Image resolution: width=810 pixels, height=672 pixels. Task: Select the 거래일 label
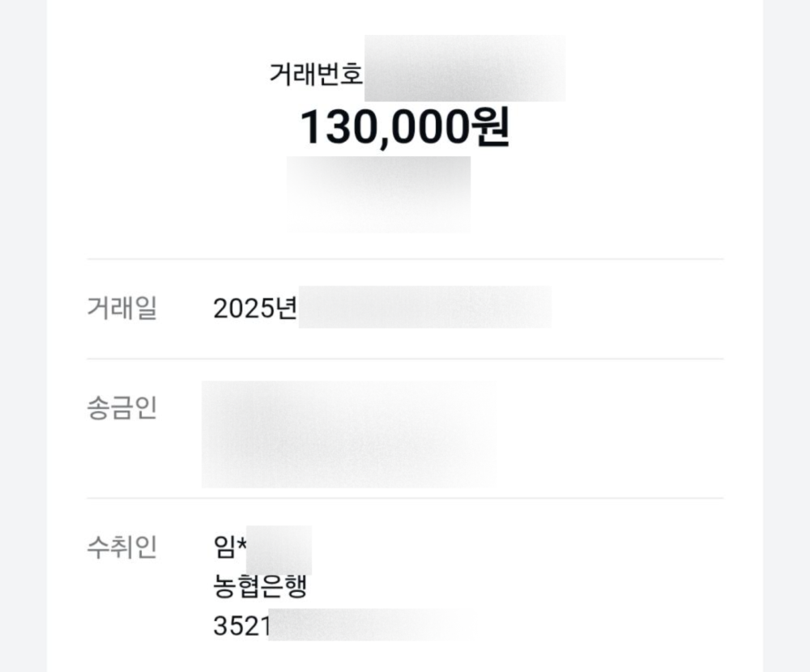tap(122, 308)
